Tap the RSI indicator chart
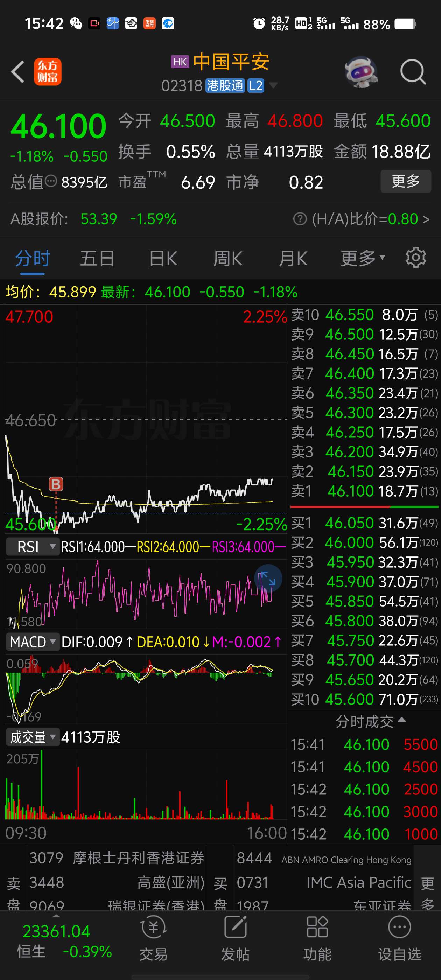Image resolution: width=441 pixels, height=980 pixels. (146, 594)
